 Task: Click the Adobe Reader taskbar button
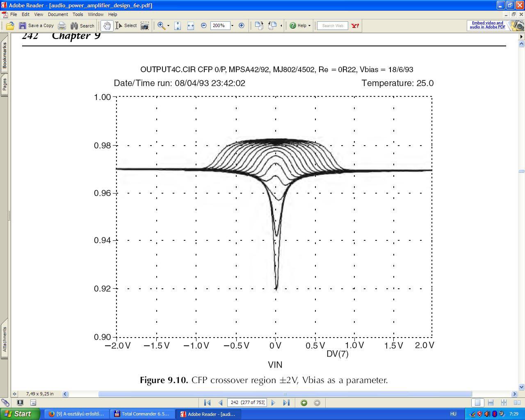[208, 414]
